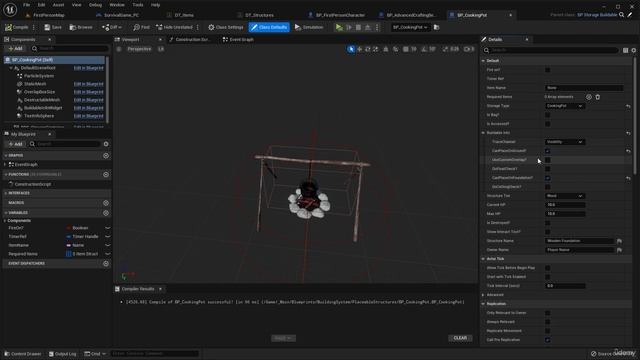This screenshot has height=360, width=640.
Task: Click the Find toolbar icon
Action: tap(141, 27)
